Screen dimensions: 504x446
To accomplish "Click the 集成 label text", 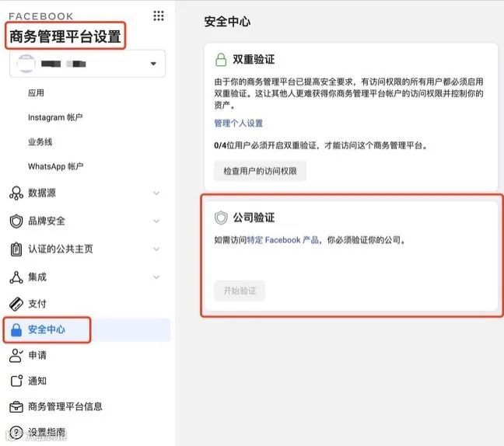I will click(x=37, y=277).
